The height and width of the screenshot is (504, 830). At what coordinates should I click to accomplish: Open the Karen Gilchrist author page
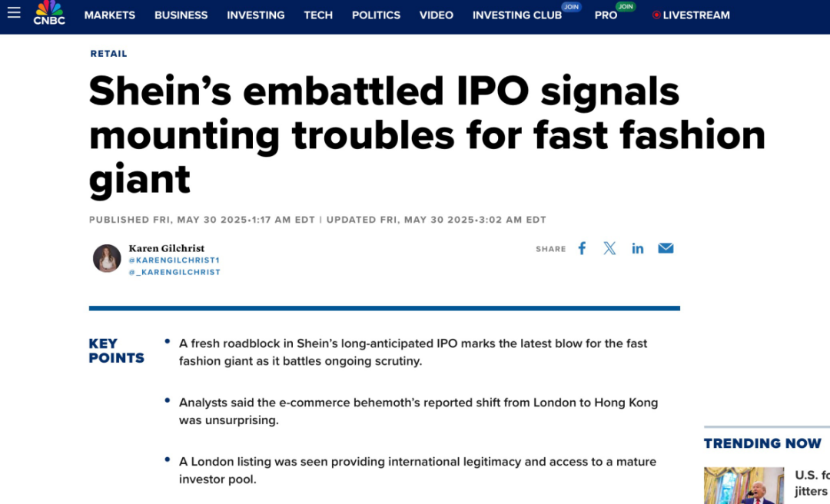166,248
